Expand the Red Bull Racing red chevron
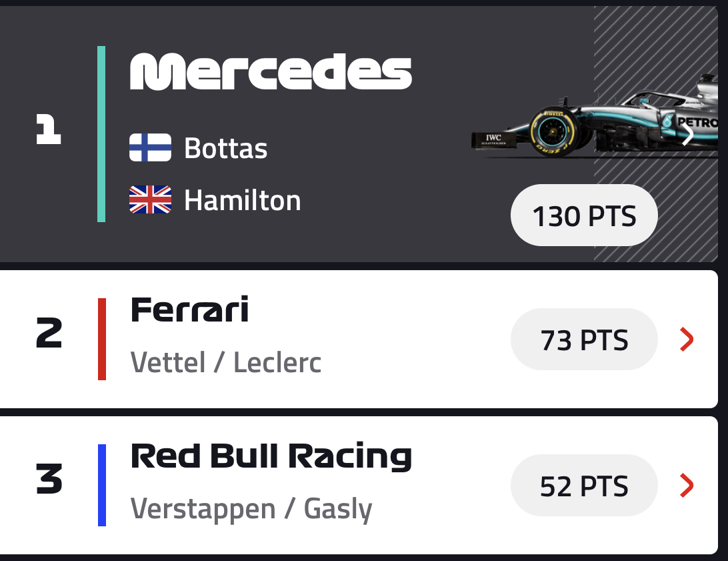 click(x=687, y=486)
